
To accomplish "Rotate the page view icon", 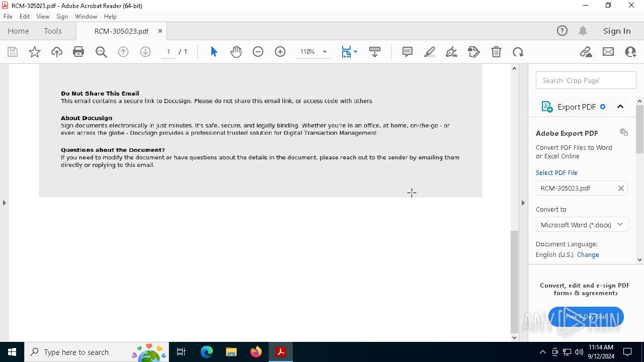I will click(518, 52).
